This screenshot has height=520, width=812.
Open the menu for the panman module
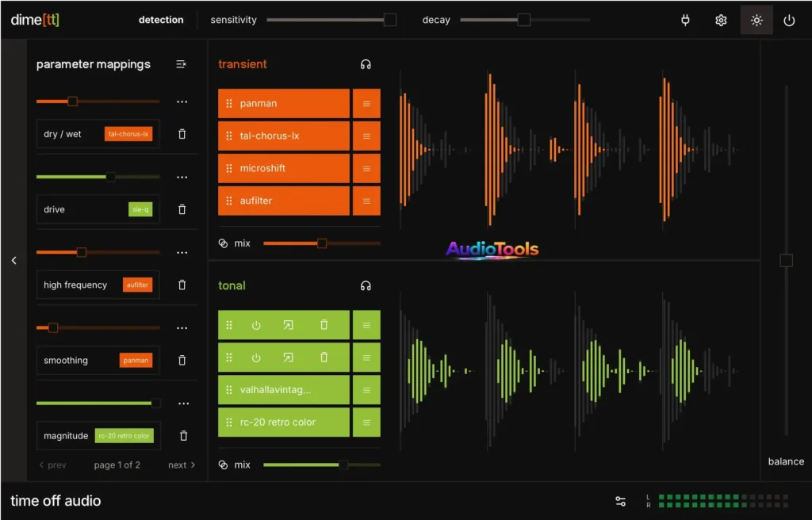click(366, 103)
